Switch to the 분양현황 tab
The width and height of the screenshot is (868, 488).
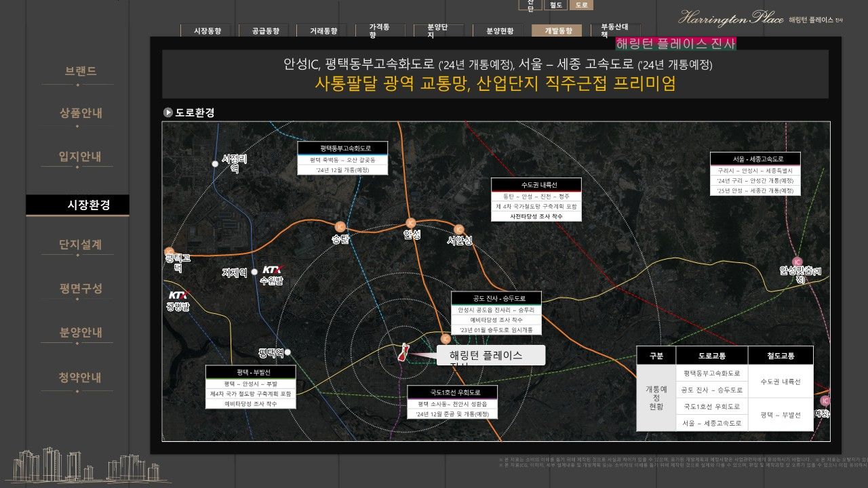497,30
